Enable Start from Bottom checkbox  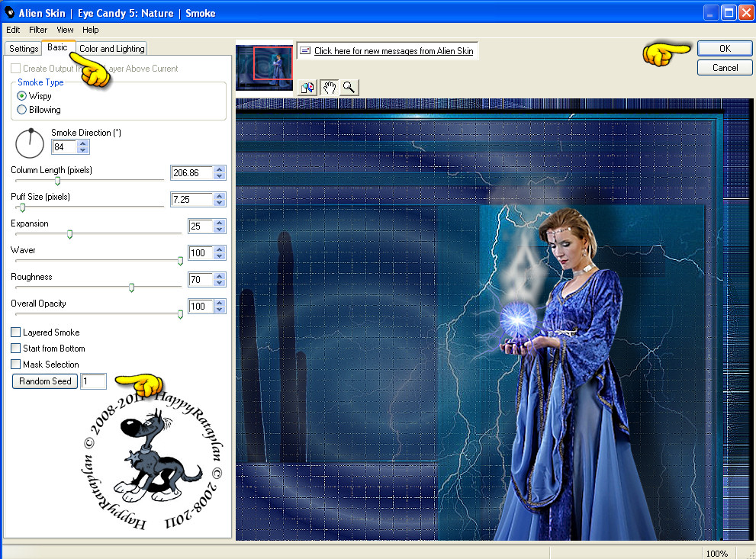(16, 348)
